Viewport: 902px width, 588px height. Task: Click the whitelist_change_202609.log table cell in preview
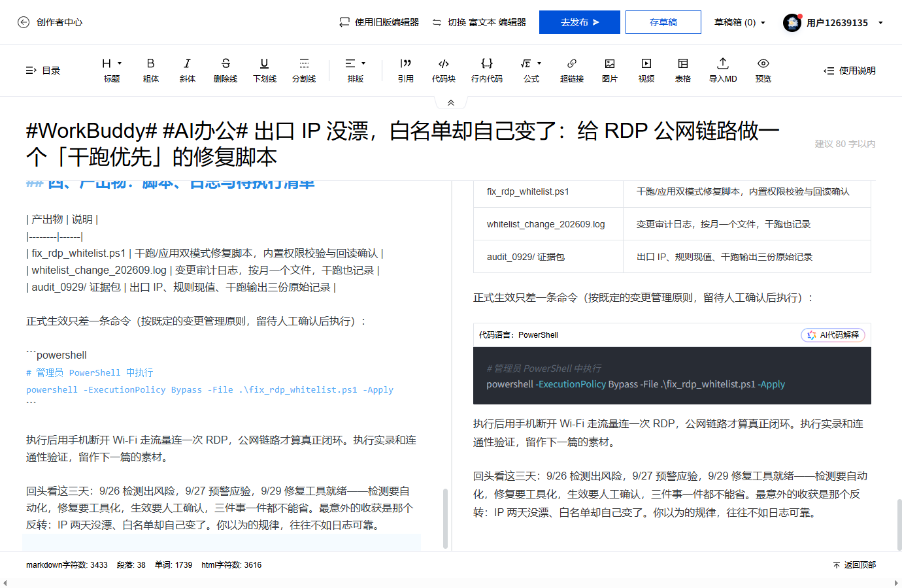click(548, 224)
